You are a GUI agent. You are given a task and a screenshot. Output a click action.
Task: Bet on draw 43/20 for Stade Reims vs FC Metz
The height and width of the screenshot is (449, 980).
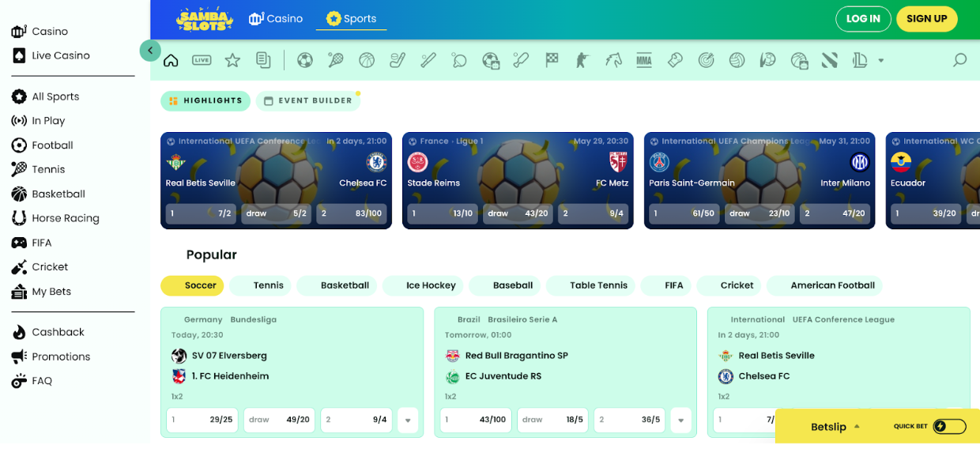pyautogui.click(x=518, y=213)
